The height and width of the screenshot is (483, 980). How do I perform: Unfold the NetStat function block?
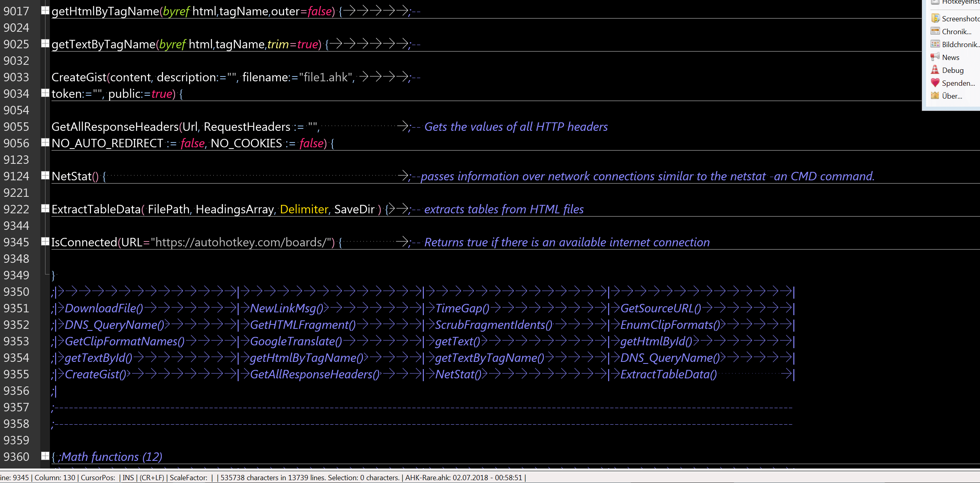45,175
